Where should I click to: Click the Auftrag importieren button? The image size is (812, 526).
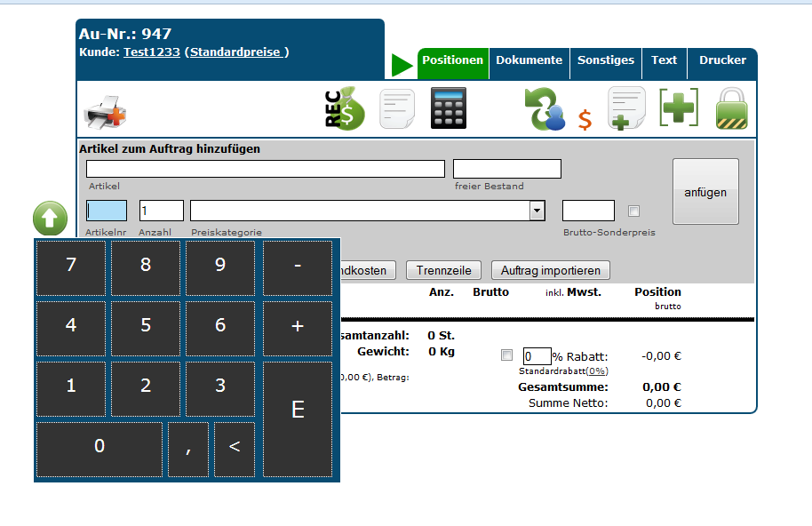(550, 270)
